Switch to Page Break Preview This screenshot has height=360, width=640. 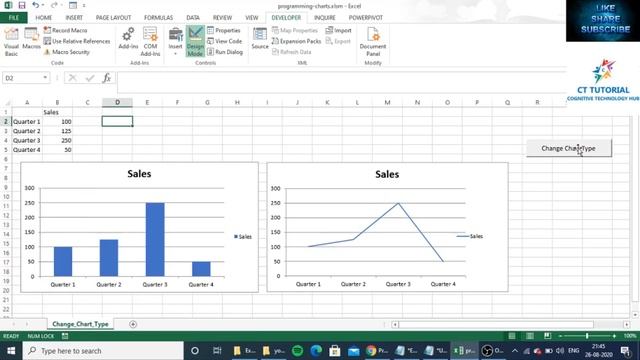(x=547, y=336)
